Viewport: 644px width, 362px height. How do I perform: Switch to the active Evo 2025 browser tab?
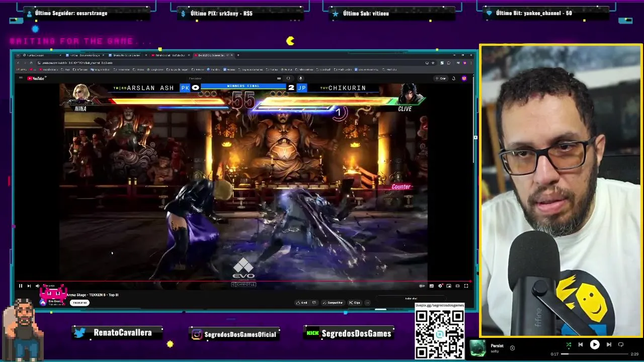pos(214,55)
